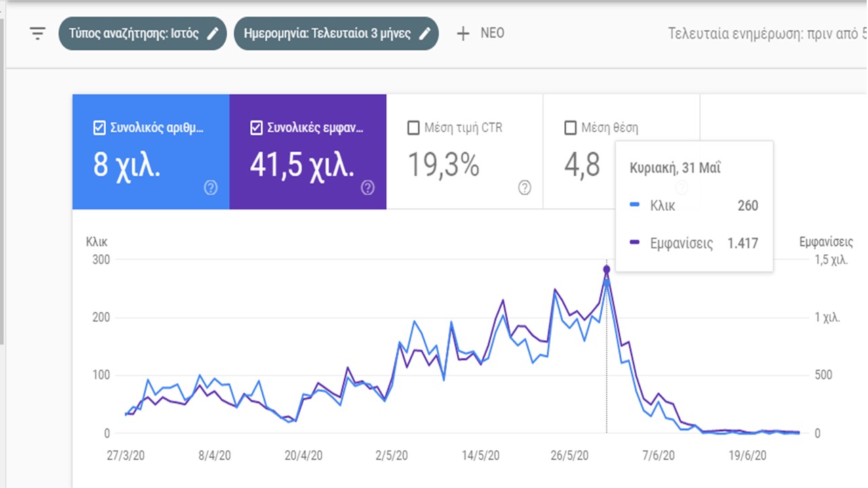The image size is (868, 488).
Task: Uncheck the total impressions checkbox
Action: point(256,127)
